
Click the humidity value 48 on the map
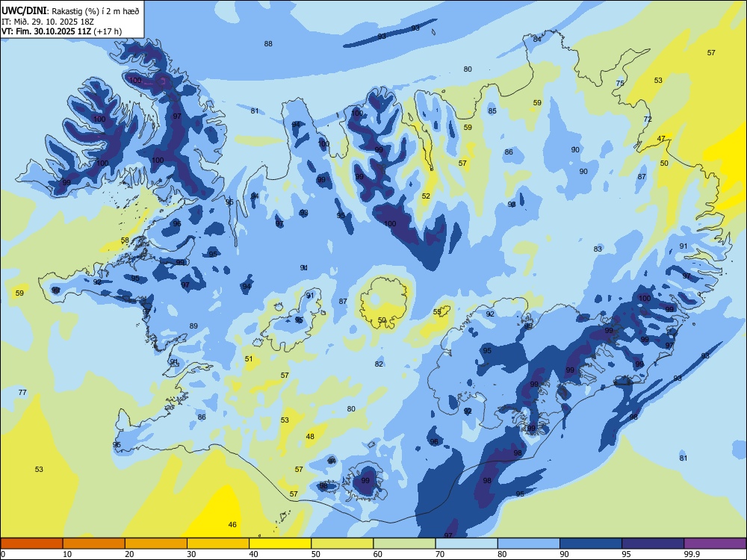pyautogui.click(x=310, y=437)
